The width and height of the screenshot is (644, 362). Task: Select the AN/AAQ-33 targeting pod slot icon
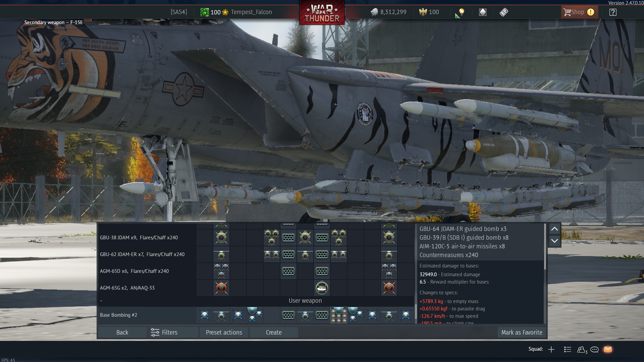point(322,288)
